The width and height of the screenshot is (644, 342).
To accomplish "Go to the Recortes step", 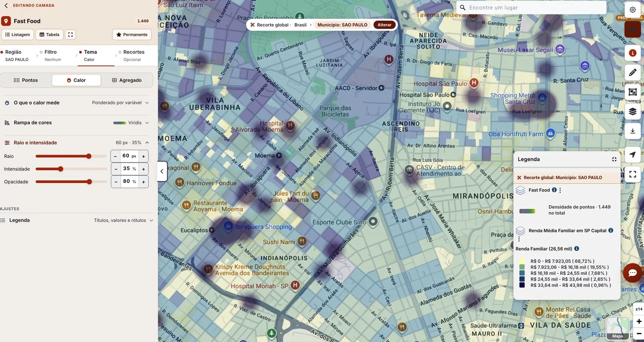I will click(132, 56).
